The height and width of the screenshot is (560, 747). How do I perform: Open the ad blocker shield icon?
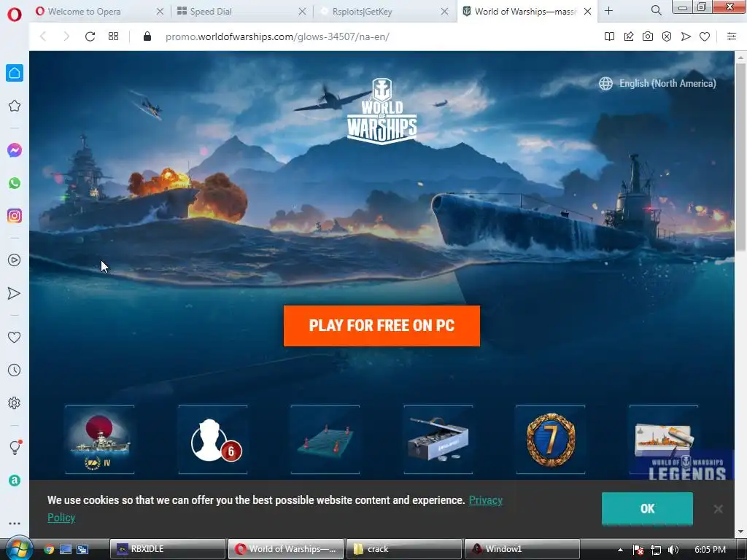click(667, 36)
